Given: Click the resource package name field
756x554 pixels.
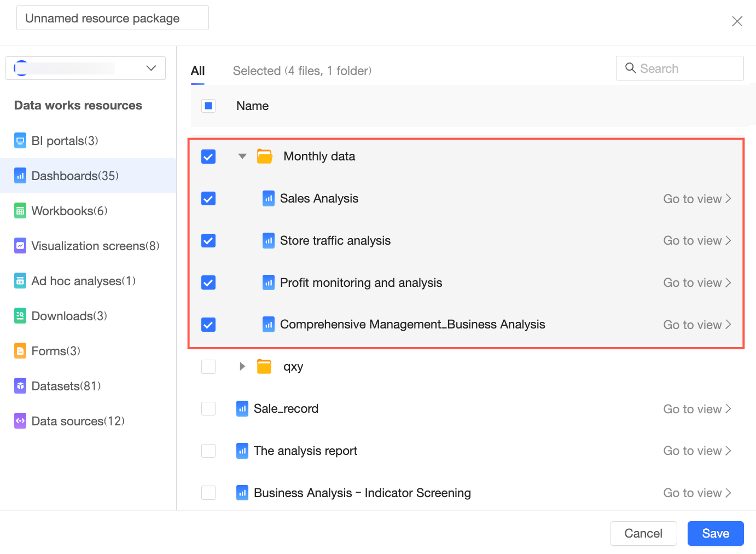Looking at the screenshot, I should click(x=113, y=18).
